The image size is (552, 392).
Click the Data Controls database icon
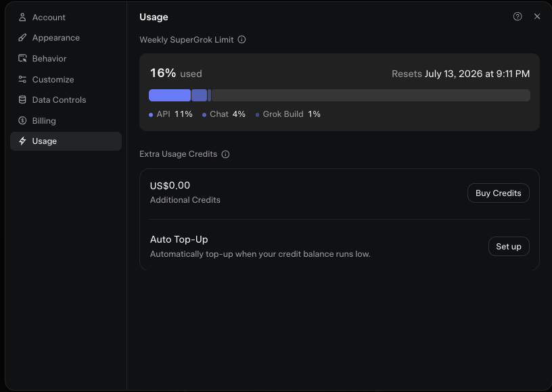(x=22, y=100)
